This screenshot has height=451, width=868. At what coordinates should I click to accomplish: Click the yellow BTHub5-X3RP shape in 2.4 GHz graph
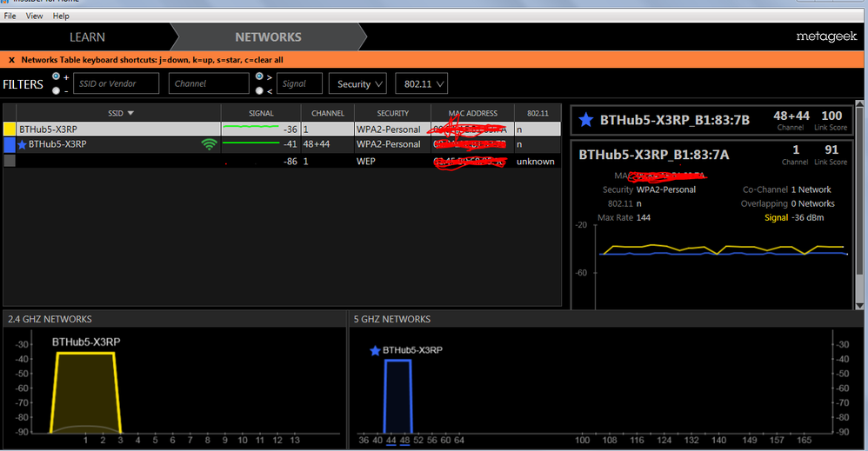click(x=86, y=392)
